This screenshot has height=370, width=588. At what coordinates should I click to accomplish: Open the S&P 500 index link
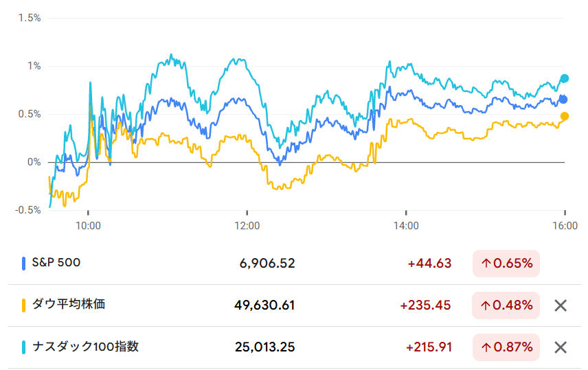tap(56, 263)
